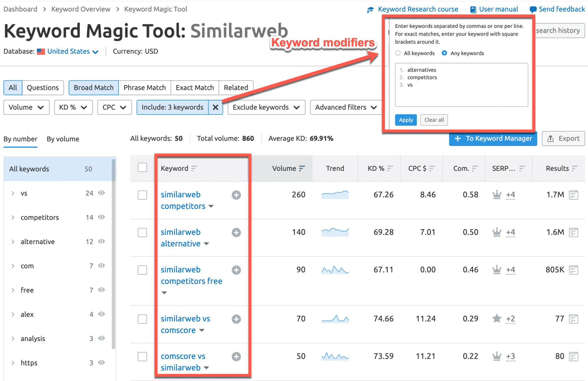588x381 pixels.
Task: Expand the vs keyword group
Action: (x=13, y=193)
